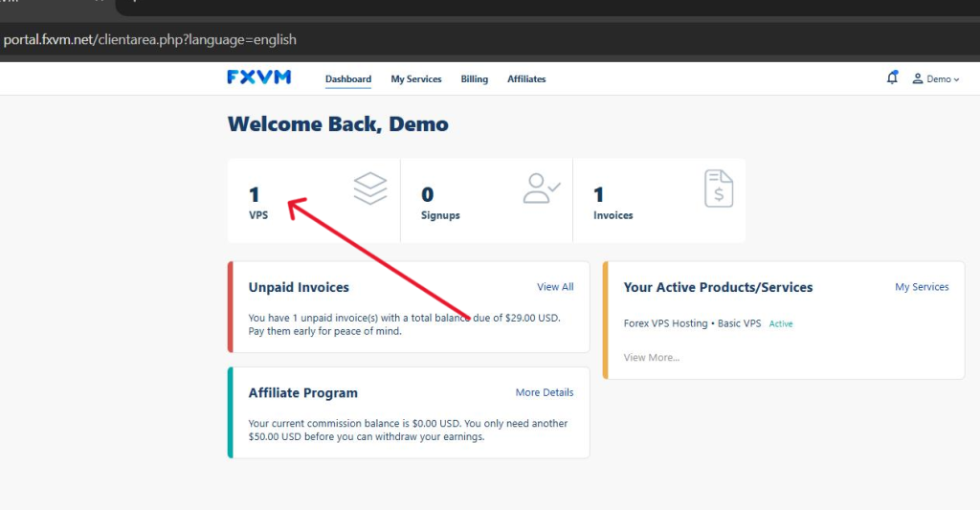Go to My Services menu

coord(415,79)
